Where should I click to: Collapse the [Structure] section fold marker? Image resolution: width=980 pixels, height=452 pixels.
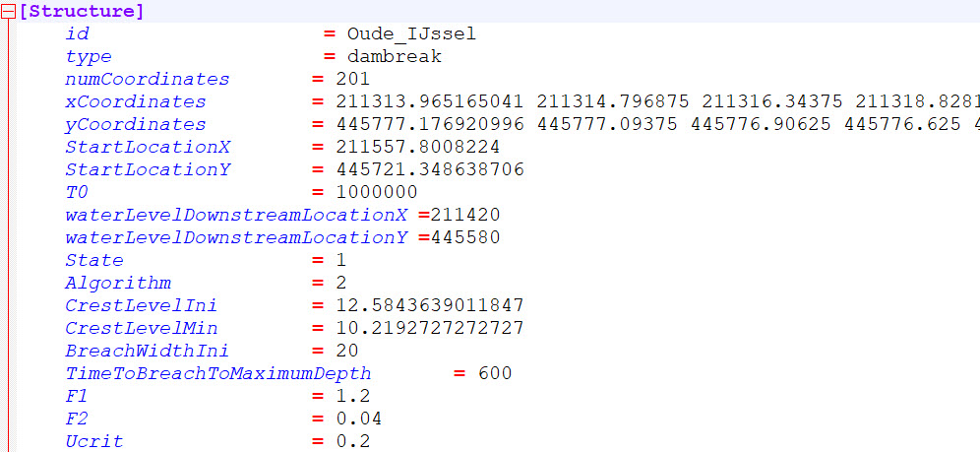[x=9, y=12]
